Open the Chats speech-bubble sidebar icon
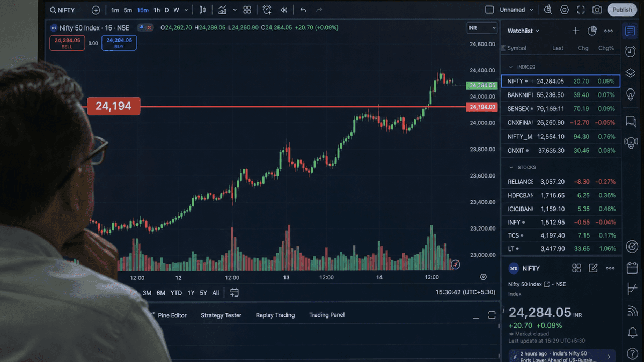The image size is (644, 362). point(631,122)
